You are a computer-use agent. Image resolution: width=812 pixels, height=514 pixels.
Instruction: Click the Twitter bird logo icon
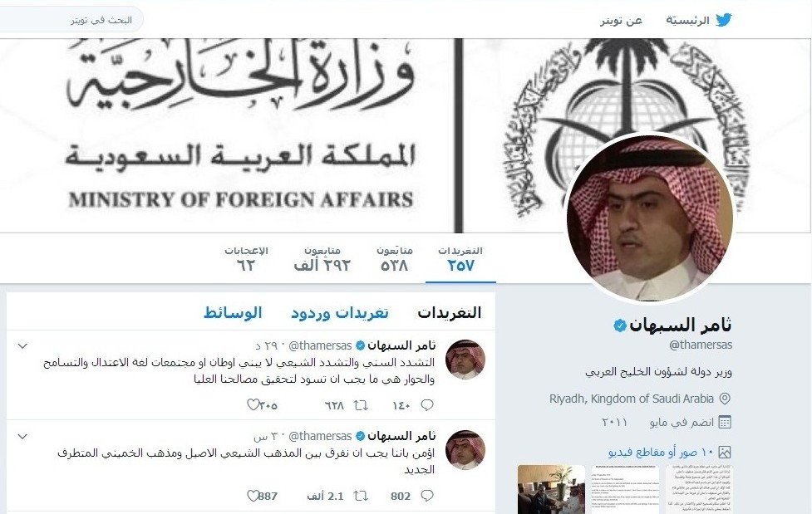(723, 20)
